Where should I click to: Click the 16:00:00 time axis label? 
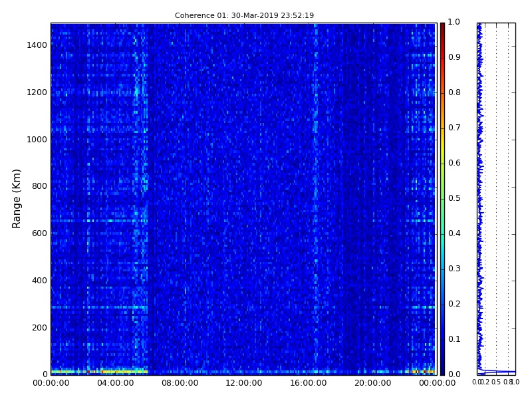tap(309, 383)
